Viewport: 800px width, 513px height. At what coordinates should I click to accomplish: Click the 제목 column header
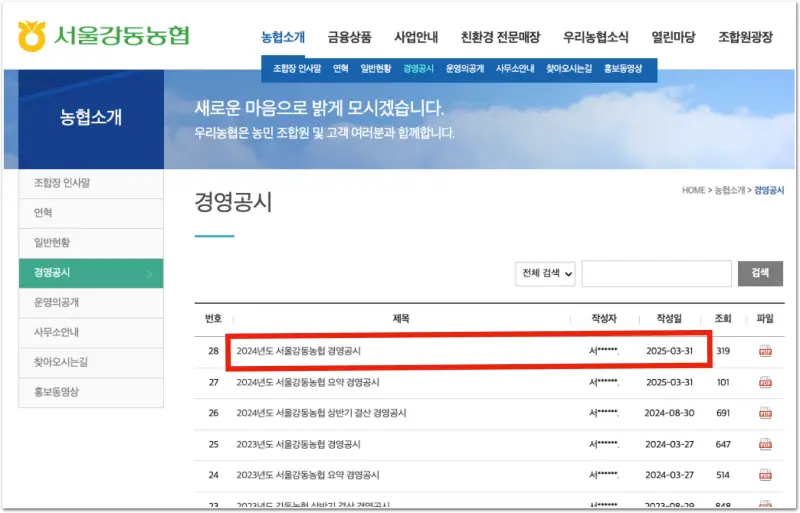[401, 319]
